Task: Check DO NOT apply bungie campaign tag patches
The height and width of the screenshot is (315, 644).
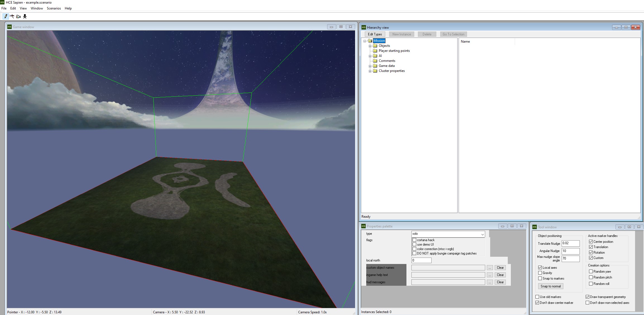Action: click(414, 253)
